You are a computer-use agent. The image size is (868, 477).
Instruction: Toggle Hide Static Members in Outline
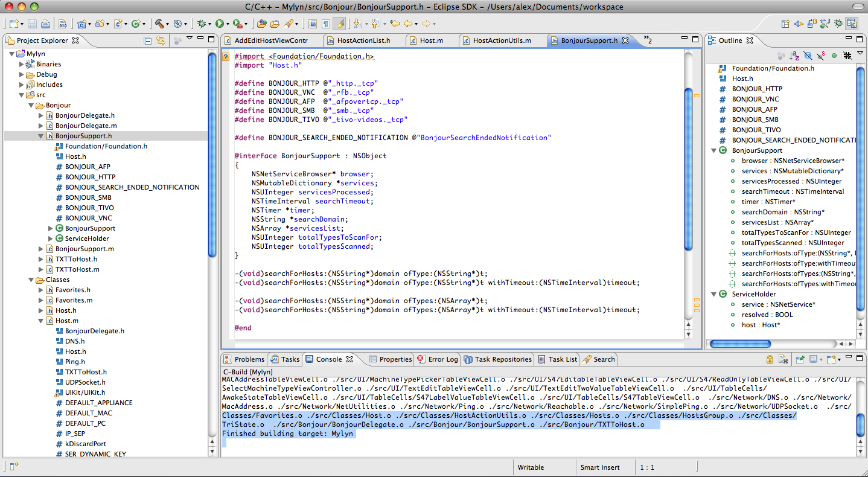coord(821,55)
